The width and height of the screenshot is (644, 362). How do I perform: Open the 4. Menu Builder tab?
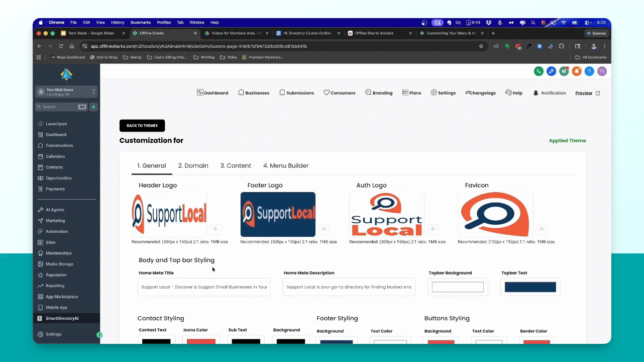click(286, 165)
